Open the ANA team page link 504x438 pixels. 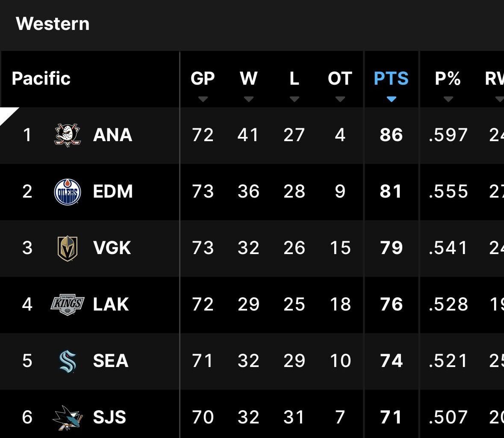pos(112,135)
